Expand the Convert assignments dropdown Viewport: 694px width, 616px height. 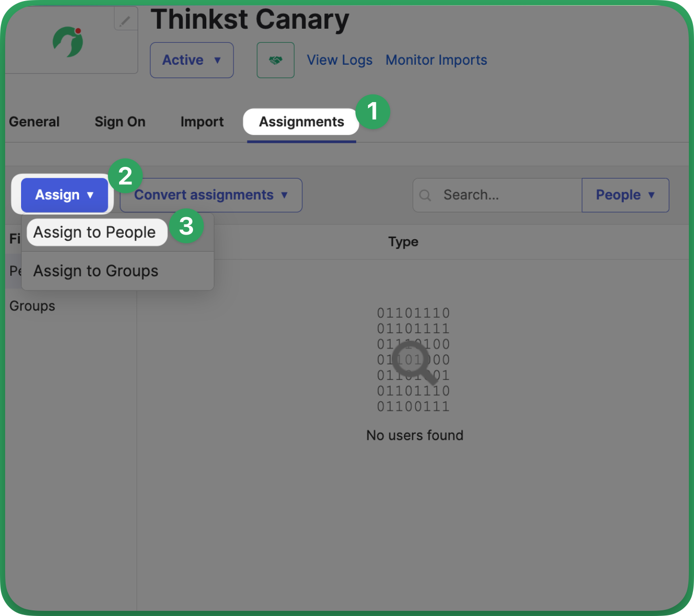click(x=211, y=195)
